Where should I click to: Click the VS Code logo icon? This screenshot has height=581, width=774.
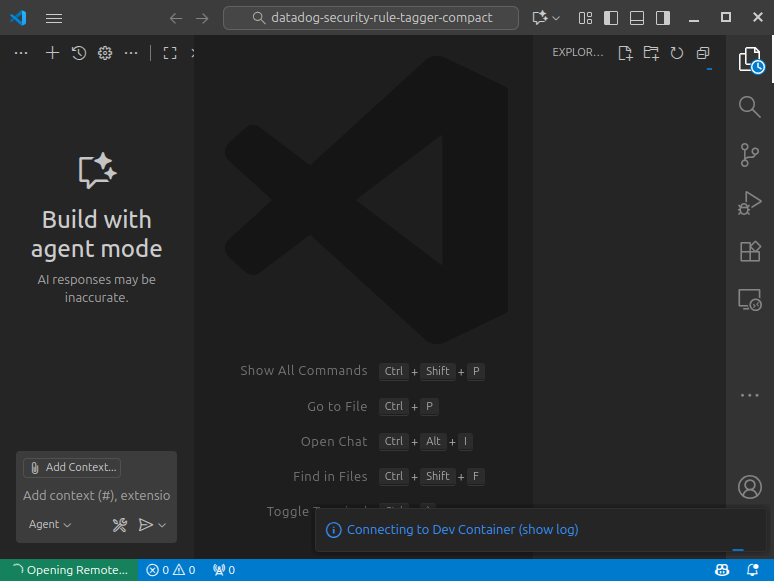(18, 18)
